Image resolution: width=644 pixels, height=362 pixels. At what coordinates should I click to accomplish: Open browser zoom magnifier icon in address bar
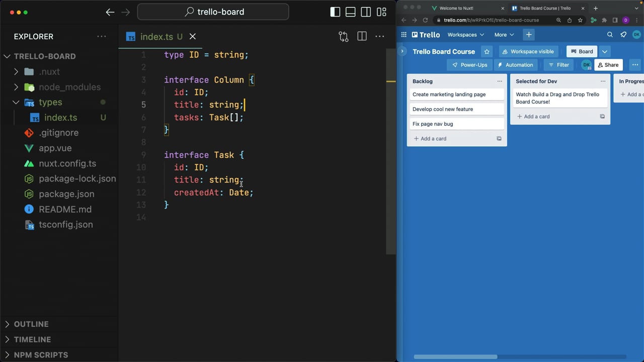coord(558,20)
